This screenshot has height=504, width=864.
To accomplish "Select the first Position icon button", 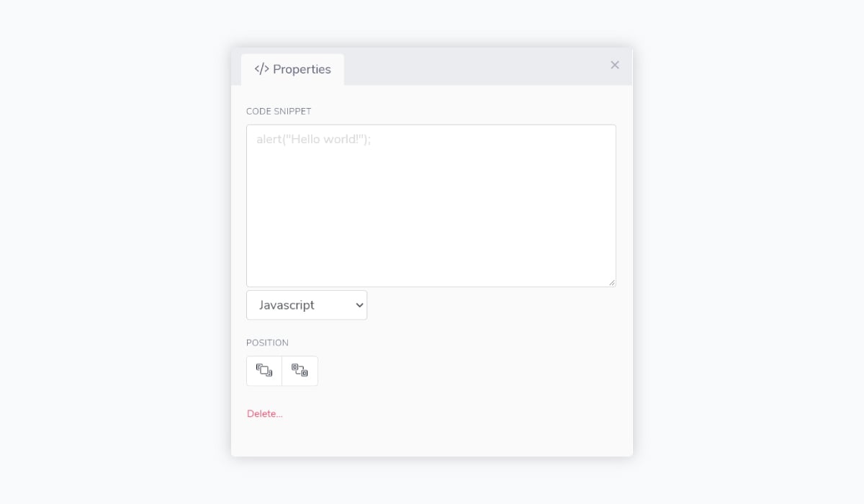I will pos(264,371).
